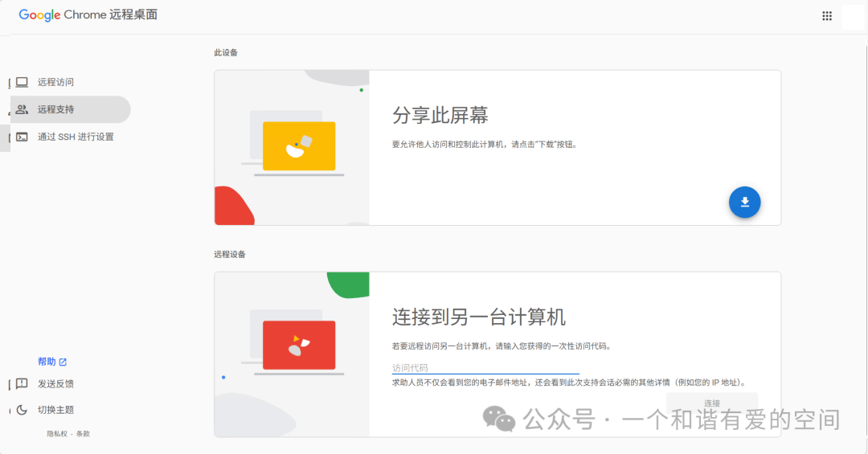Image resolution: width=868 pixels, height=454 pixels.
Task: Open the 远程支持 section
Action: [70, 109]
